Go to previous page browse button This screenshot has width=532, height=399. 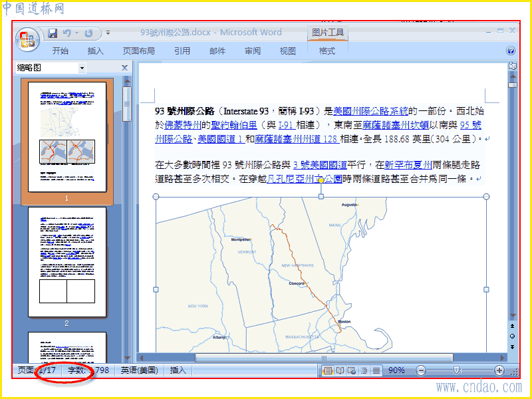[x=512, y=326]
